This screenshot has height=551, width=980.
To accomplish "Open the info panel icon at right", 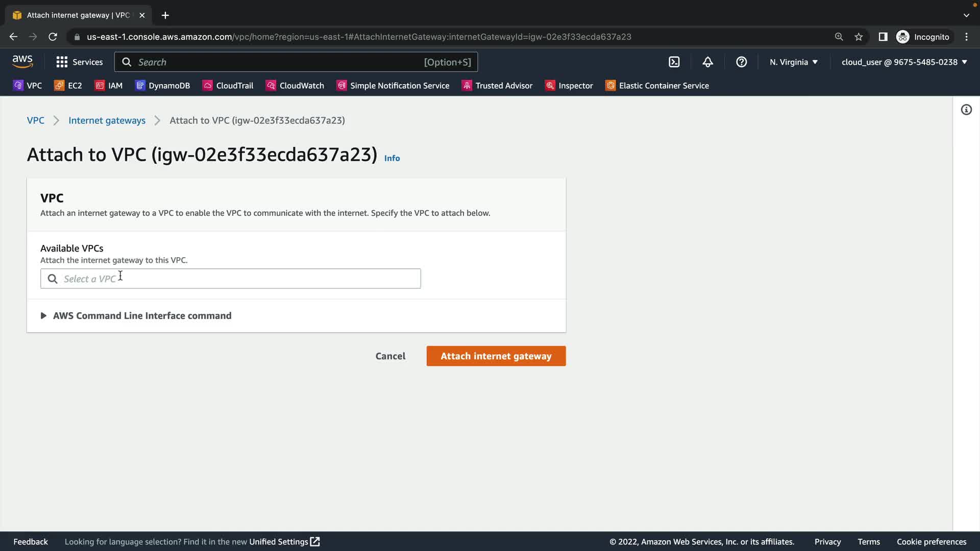I will point(966,110).
